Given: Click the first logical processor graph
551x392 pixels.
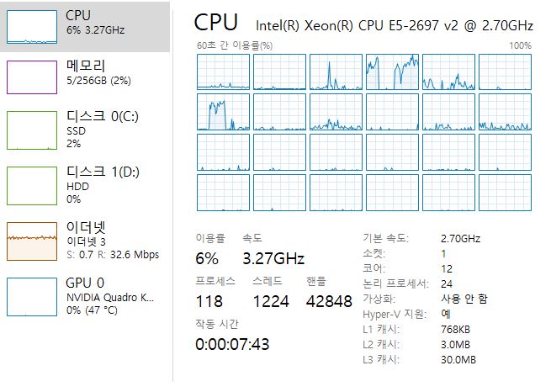Looking at the screenshot, I should [x=223, y=72].
